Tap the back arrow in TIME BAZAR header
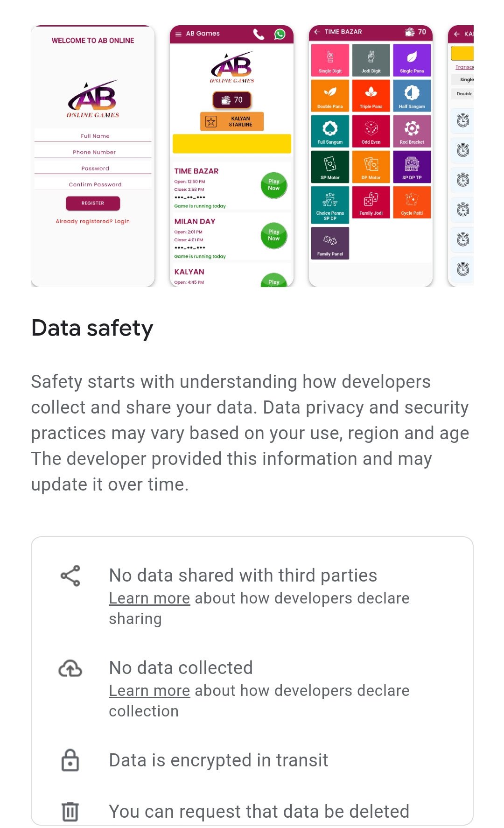 (x=317, y=32)
